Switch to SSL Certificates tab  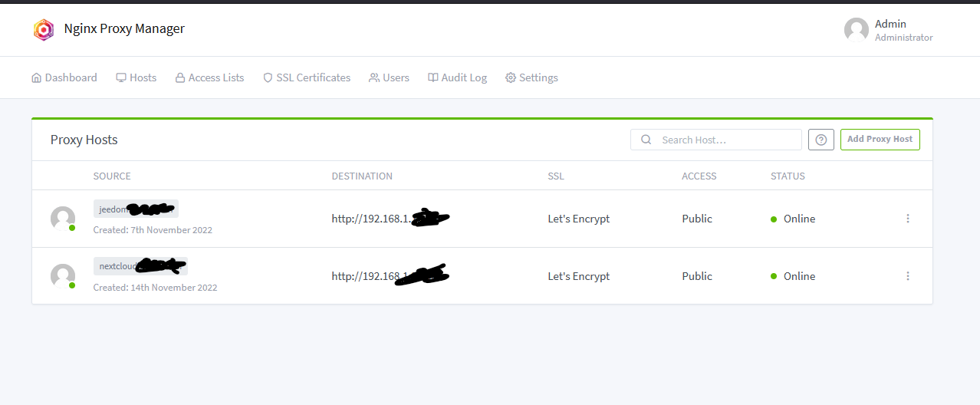(x=307, y=77)
